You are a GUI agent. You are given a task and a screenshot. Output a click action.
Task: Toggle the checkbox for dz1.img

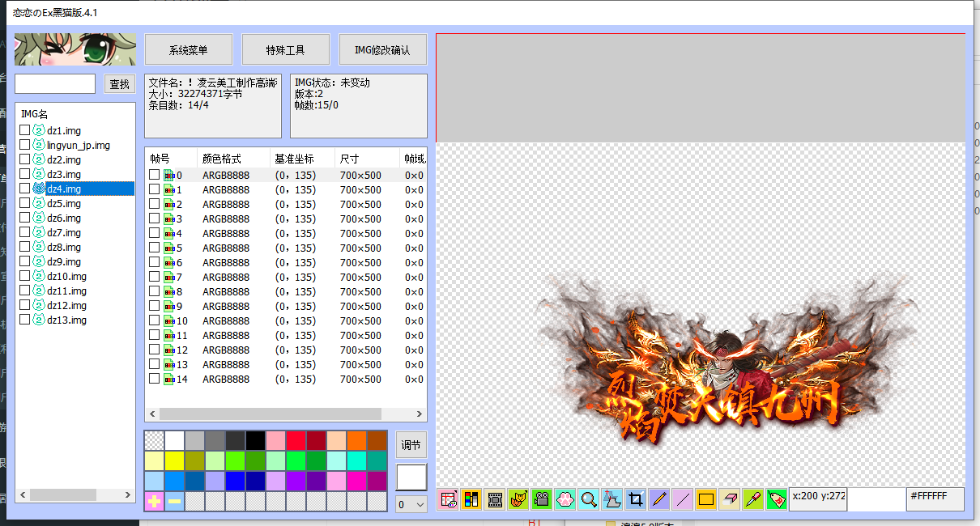[x=23, y=130]
